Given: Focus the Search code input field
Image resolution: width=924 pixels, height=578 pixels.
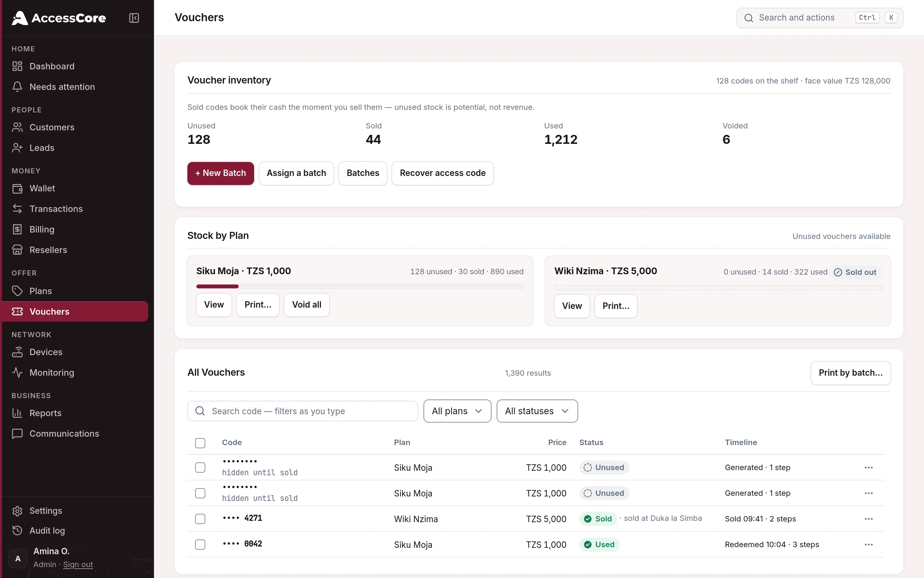Looking at the screenshot, I should (303, 411).
